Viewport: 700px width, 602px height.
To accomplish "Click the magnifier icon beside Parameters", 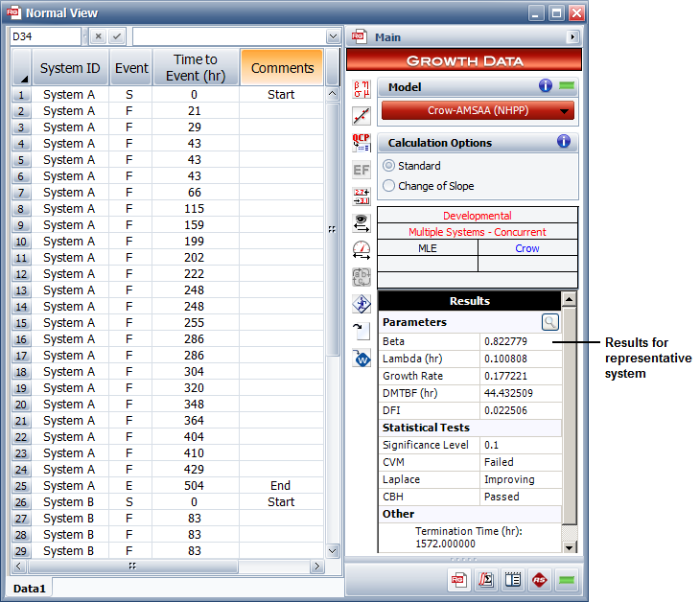I will [549, 322].
